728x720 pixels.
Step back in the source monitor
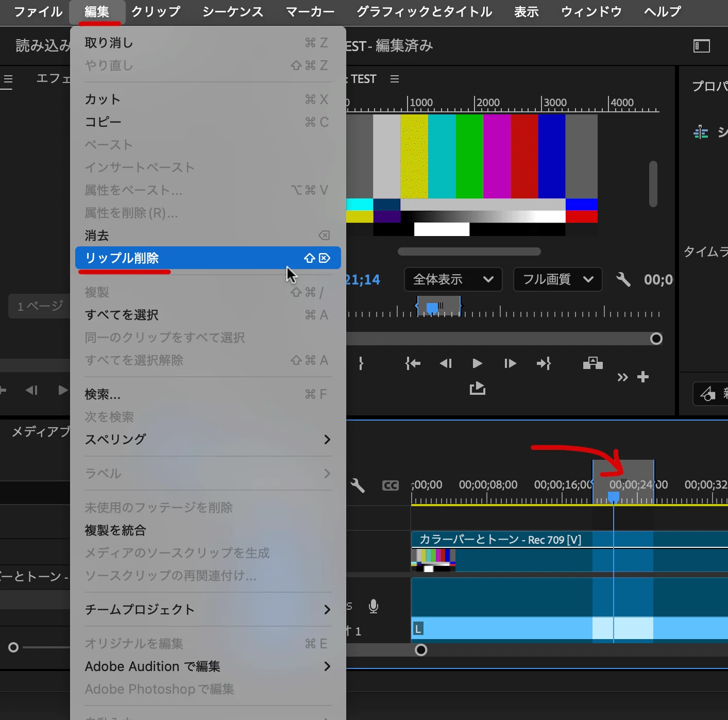pos(31,390)
